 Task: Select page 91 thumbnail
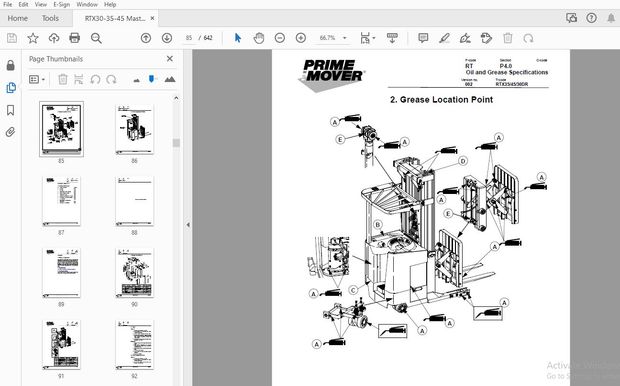[x=61, y=345]
